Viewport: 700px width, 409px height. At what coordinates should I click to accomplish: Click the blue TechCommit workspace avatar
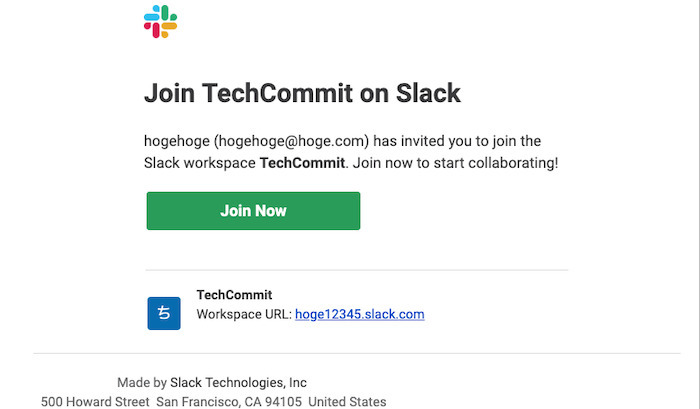coord(164,313)
